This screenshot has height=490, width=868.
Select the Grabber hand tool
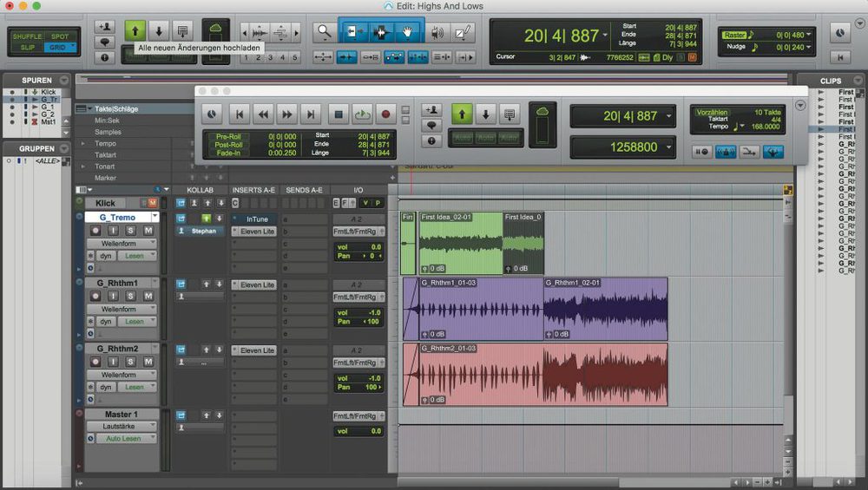pos(407,33)
